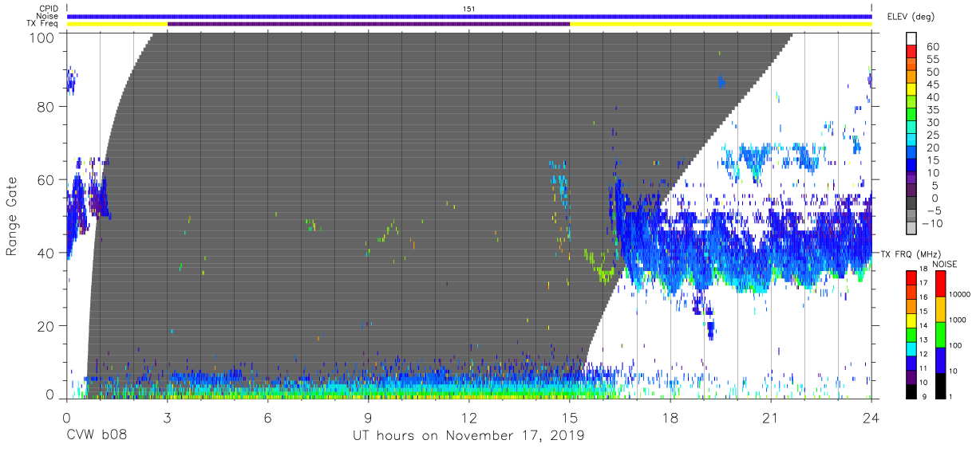Click the Range Gate tick label 100
This screenshot has height=452, width=980.
click(41, 37)
